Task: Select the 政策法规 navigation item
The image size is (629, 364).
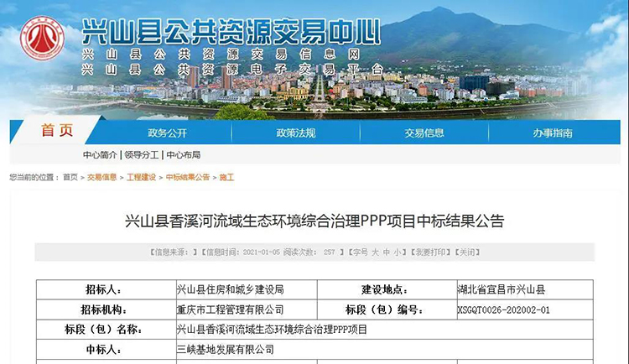Action: [296, 133]
